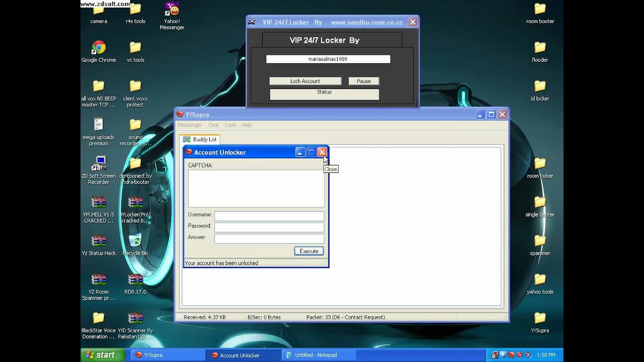Launch the Yahoo! Messenger shortcut
This screenshot has width=644, height=362.
tap(172, 16)
